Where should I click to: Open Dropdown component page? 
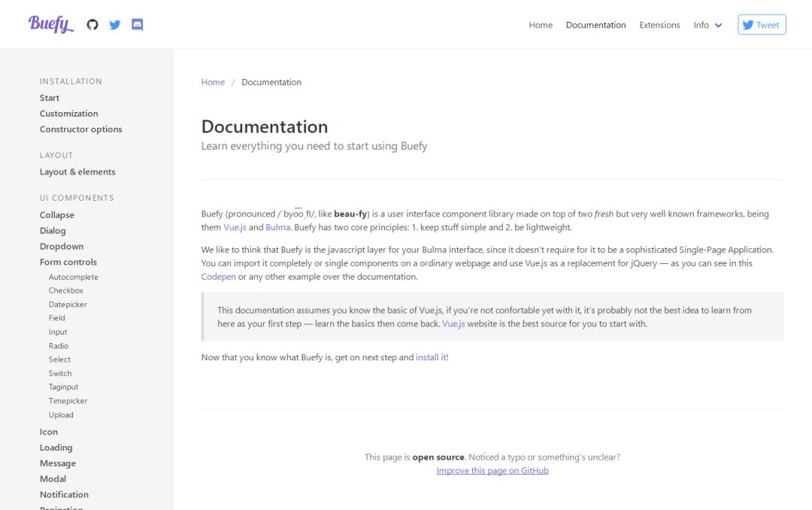click(x=62, y=246)
